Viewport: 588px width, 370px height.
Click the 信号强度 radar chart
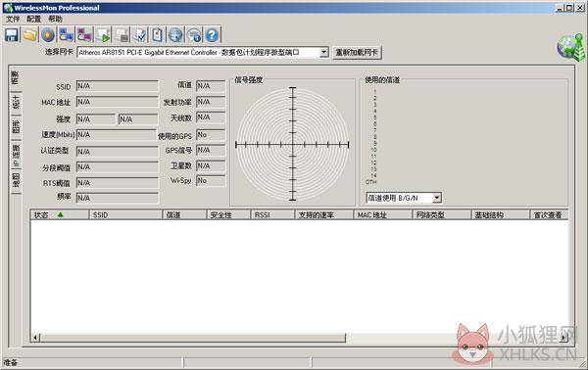click(x=292, y=144)
